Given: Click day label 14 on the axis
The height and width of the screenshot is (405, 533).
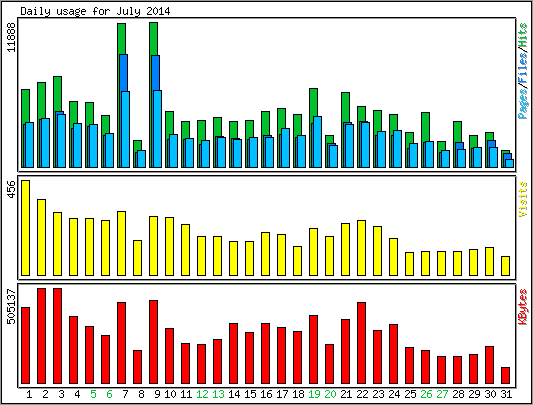Looking at the screenshot, I should click(x=234, y=394).
